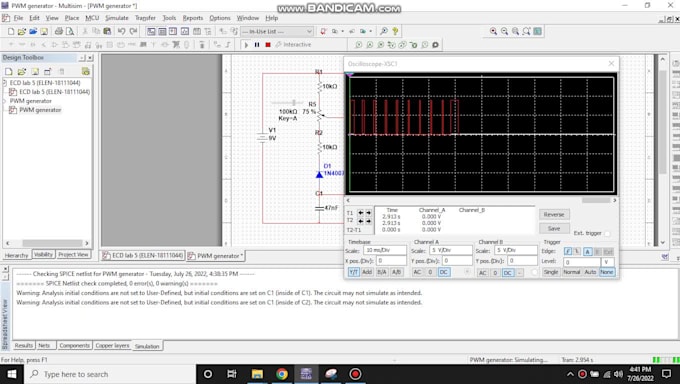Select A/B timebase display mode
This screenshot has height=384, width=680.
point(396,272)
